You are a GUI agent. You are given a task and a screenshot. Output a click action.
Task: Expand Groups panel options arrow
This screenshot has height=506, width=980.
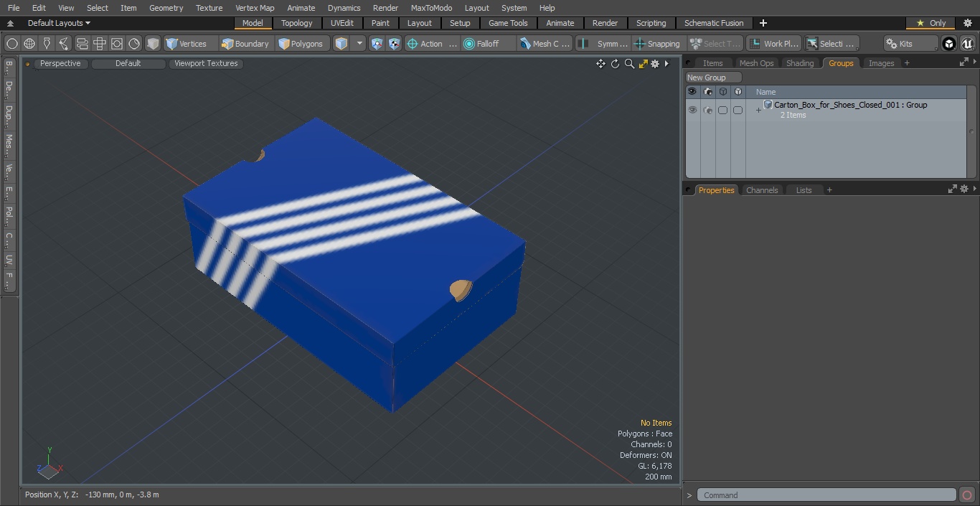pyautogui.click(x=975, y=62)
